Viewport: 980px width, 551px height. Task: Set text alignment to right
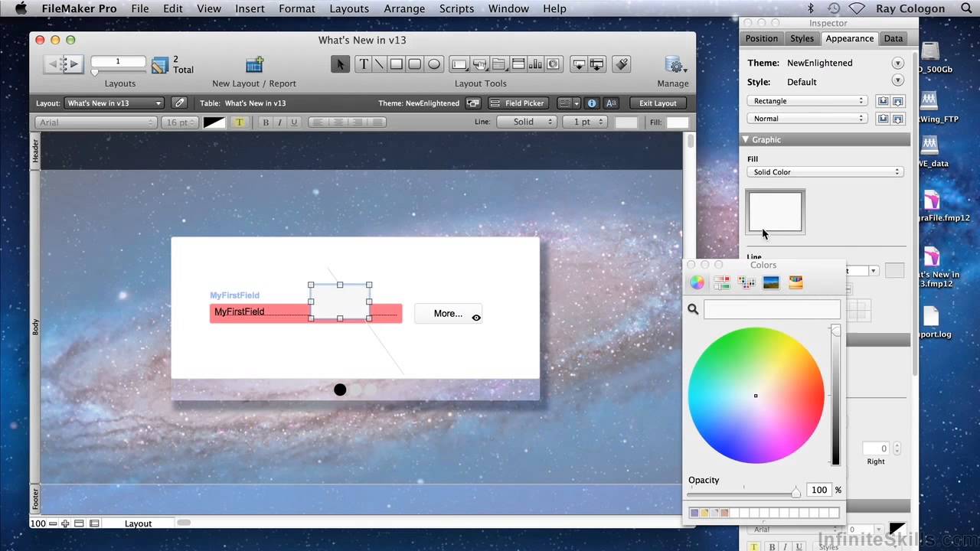(357, 122)
